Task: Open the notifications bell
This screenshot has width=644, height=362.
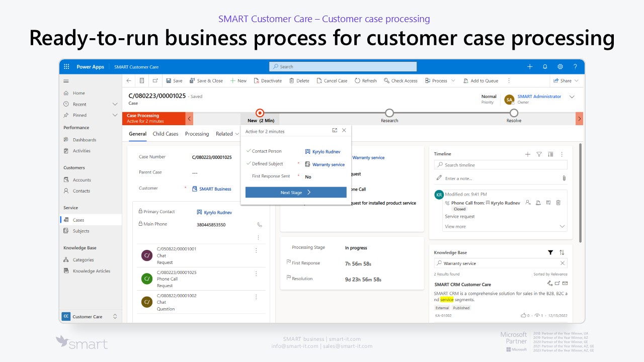Action: point(545,67)
